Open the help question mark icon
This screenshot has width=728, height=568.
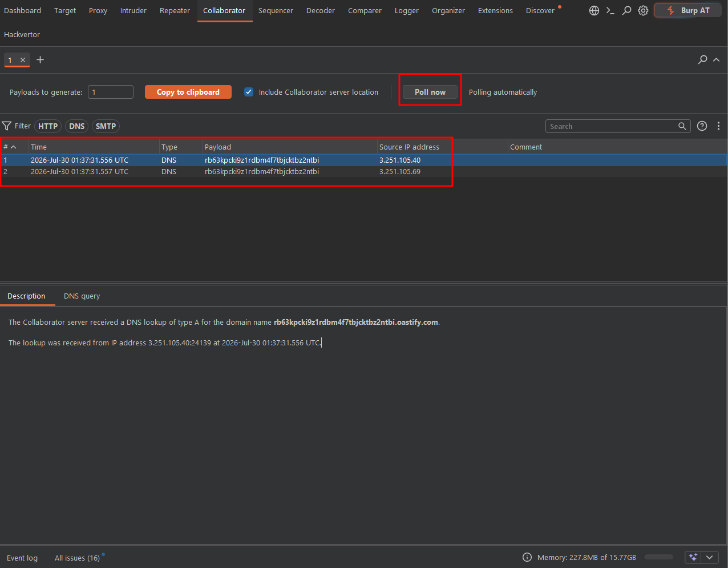tap(702, 126)
